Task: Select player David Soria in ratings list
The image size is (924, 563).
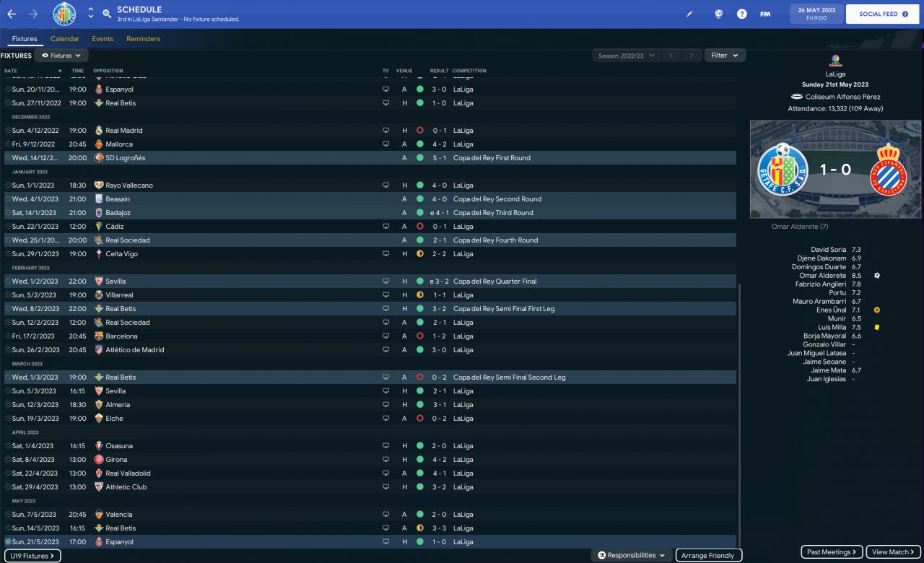Action: tap(829, 250)
